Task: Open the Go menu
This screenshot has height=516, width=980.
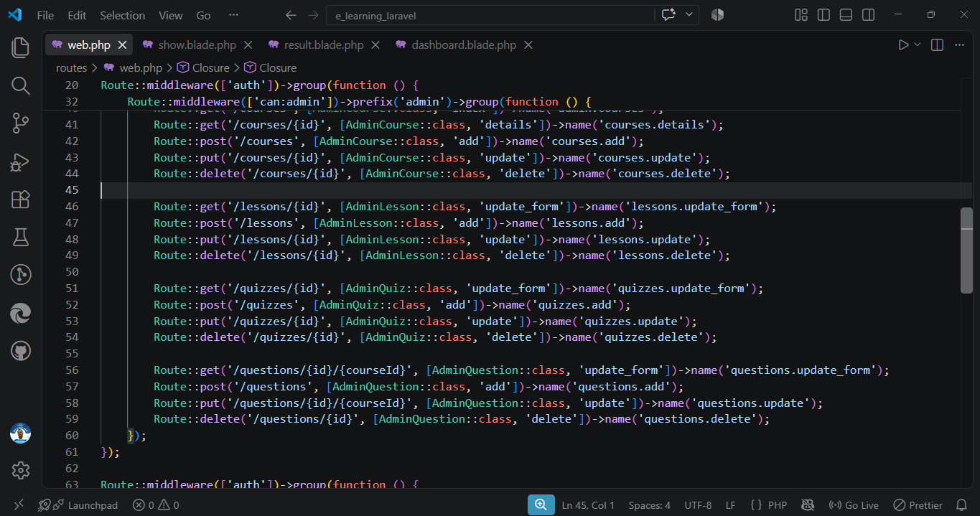Action: pos(203,15)
